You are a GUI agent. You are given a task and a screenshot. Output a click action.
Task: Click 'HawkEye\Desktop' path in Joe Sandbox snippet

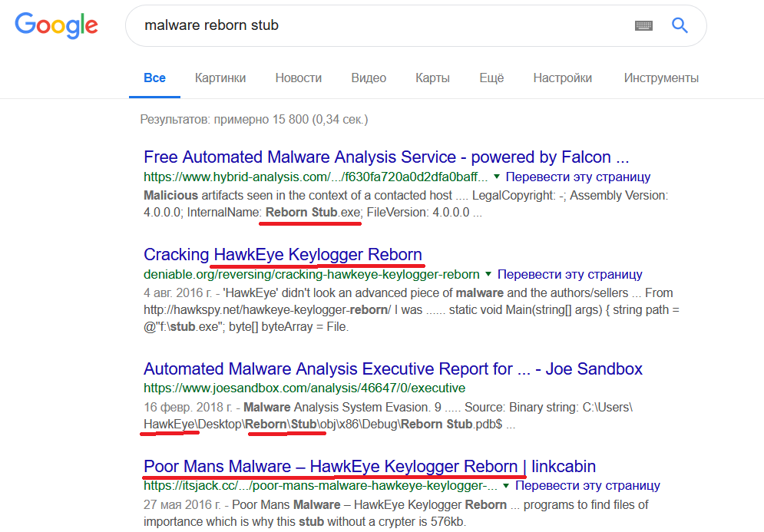(x=193, y=425)
